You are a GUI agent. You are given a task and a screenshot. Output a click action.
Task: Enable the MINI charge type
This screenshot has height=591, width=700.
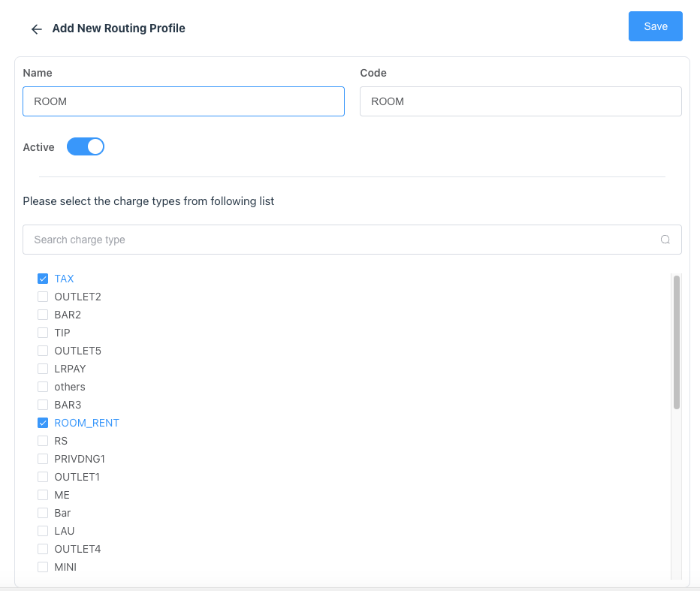point(43,566)
